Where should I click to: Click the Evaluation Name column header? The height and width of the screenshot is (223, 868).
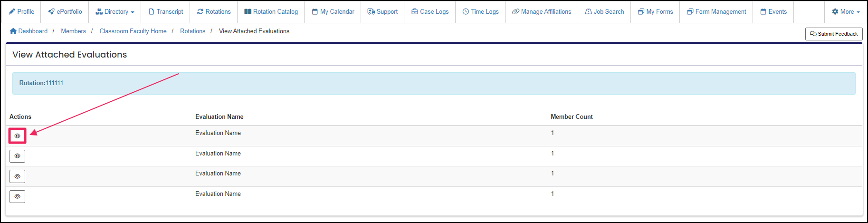219,116
